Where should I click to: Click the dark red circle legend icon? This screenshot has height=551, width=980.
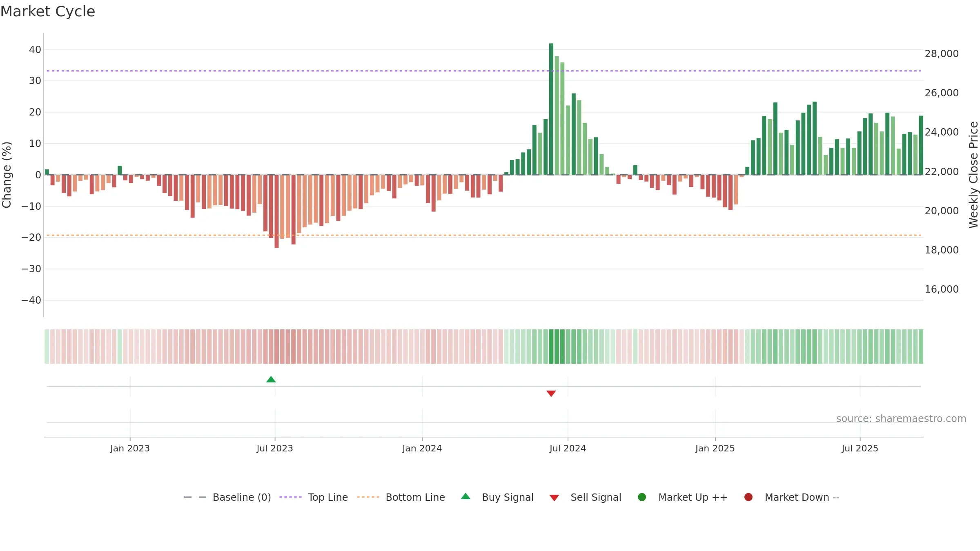click(x=748, y=497)
